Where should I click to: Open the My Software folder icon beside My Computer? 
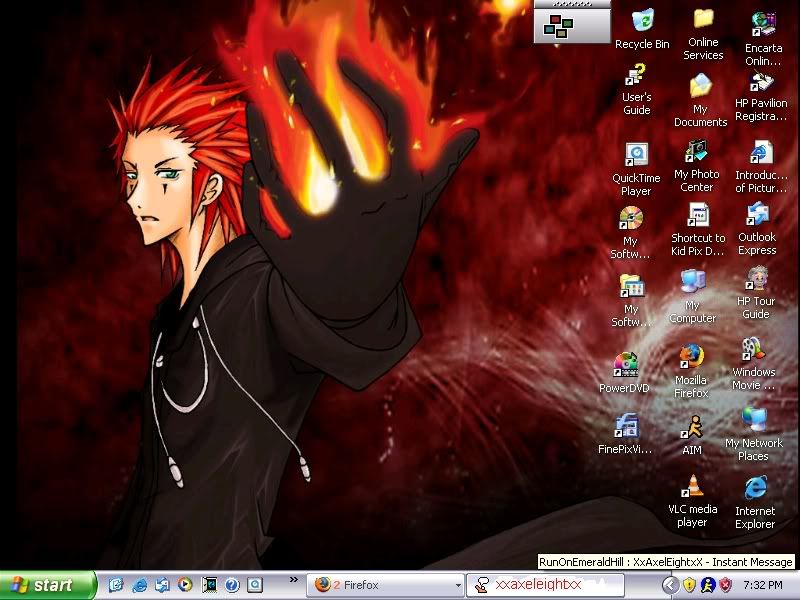tap(631, 300)
